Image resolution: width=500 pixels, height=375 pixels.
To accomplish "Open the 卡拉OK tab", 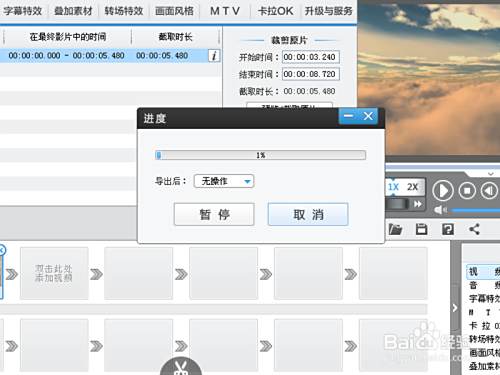I will pyautogui.click(x=275, y=11).
